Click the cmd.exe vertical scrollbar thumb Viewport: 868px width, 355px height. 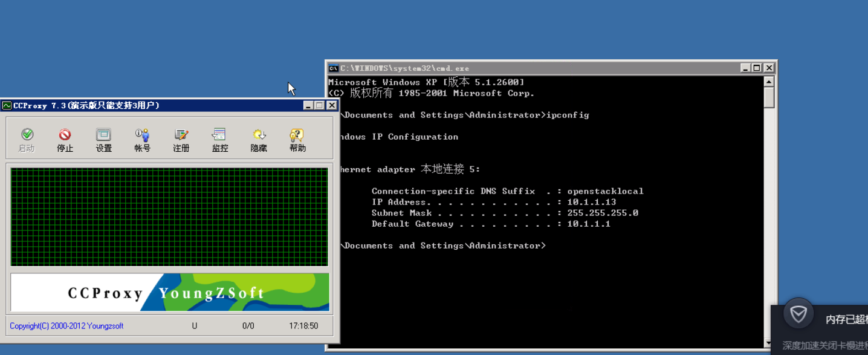[x=769, y=97]
